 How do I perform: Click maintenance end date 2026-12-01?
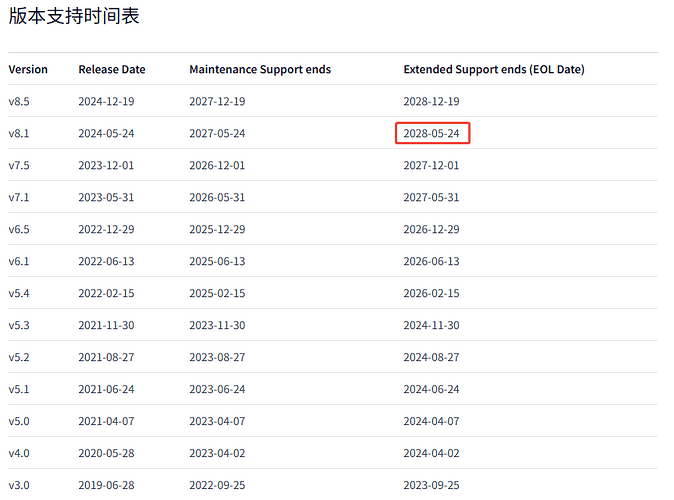(217, 166)
